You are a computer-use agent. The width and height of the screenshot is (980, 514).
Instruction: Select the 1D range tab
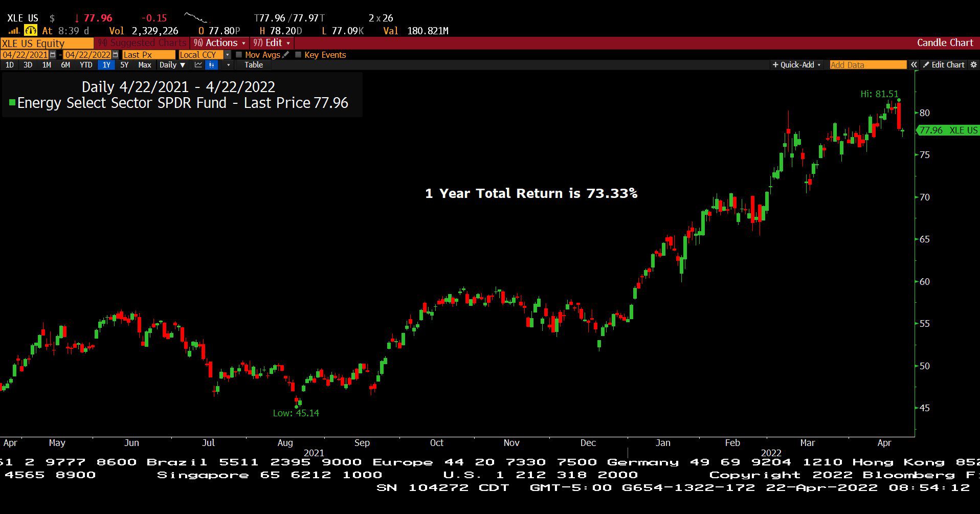coord(10,65)
